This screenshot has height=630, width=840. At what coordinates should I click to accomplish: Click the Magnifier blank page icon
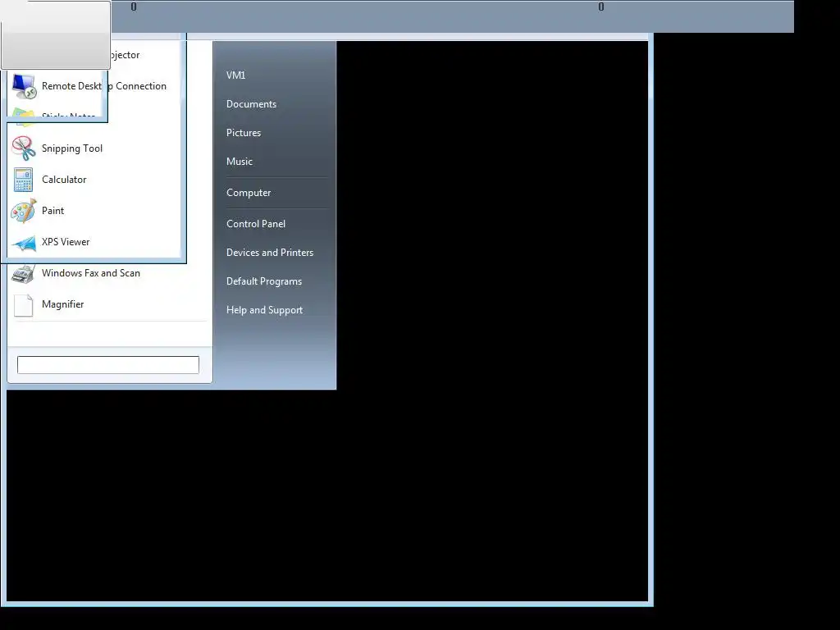[24, 305]
